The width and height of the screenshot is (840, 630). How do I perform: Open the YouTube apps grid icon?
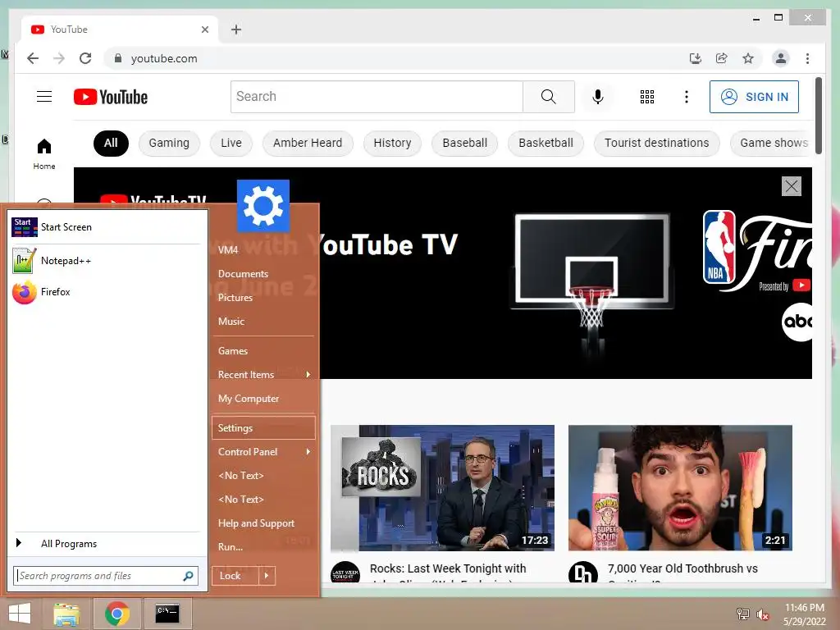click(647, 97)
